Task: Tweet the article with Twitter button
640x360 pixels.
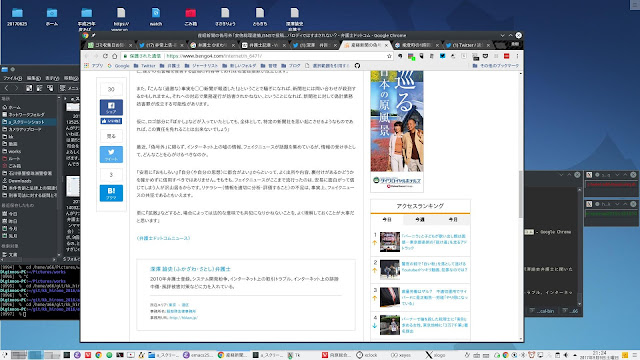Action: (111, 154)
